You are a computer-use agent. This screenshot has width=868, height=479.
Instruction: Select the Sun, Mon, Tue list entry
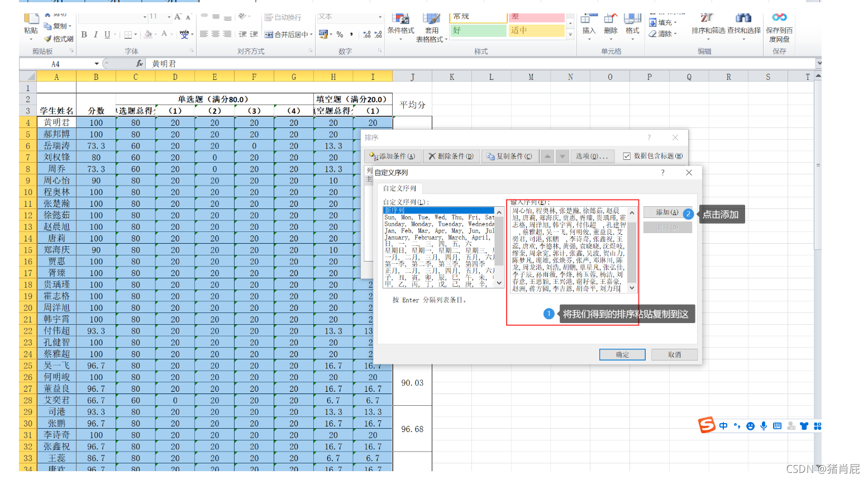(438, 217)
